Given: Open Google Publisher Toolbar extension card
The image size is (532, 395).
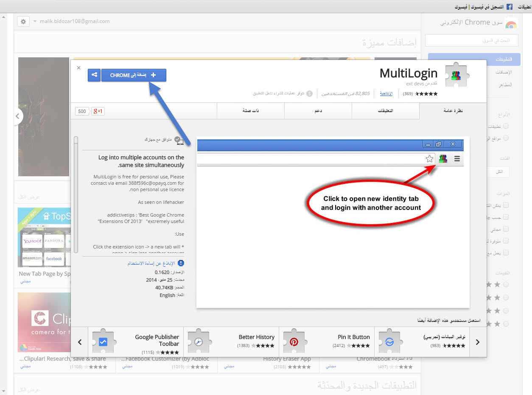Looking at the screenshot, I should (x=136, y=342).
